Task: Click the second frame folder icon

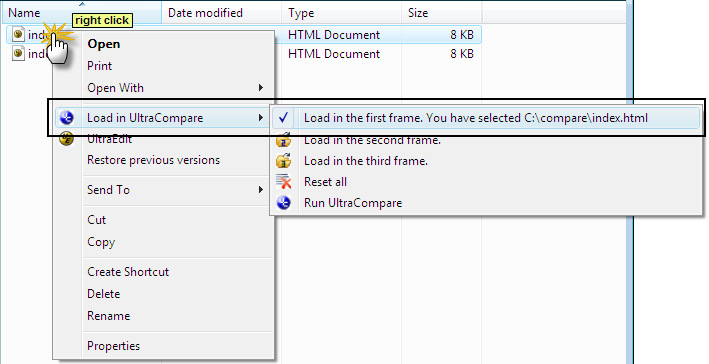Action: [x=284, y=140]
